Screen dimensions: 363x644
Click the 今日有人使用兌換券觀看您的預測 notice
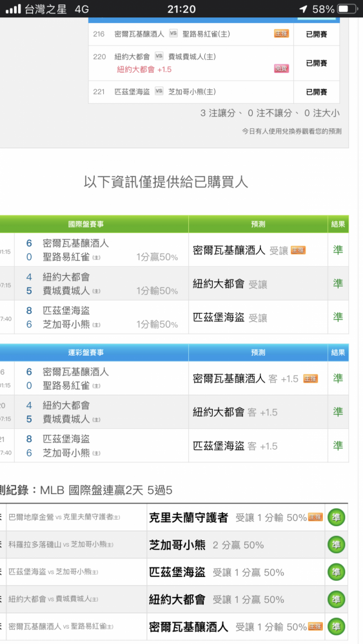pos(291,131)
